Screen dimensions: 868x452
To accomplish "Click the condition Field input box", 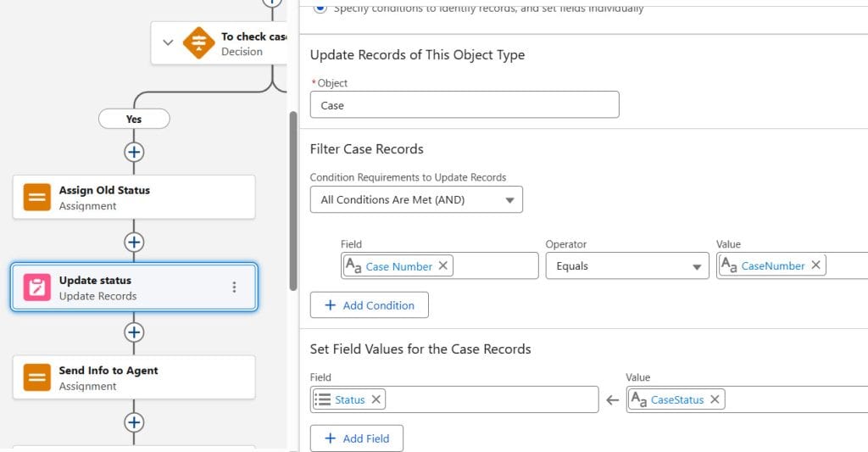I will point(440,266).
